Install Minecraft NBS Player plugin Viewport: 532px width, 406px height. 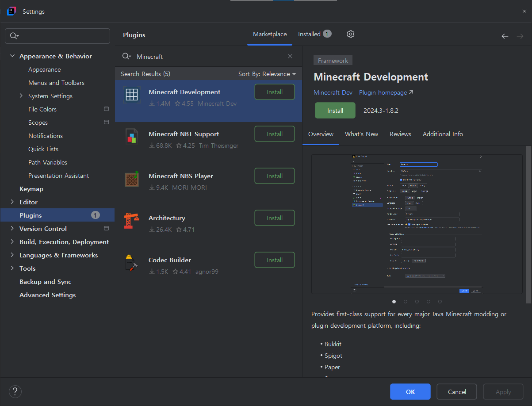point(275,176)
